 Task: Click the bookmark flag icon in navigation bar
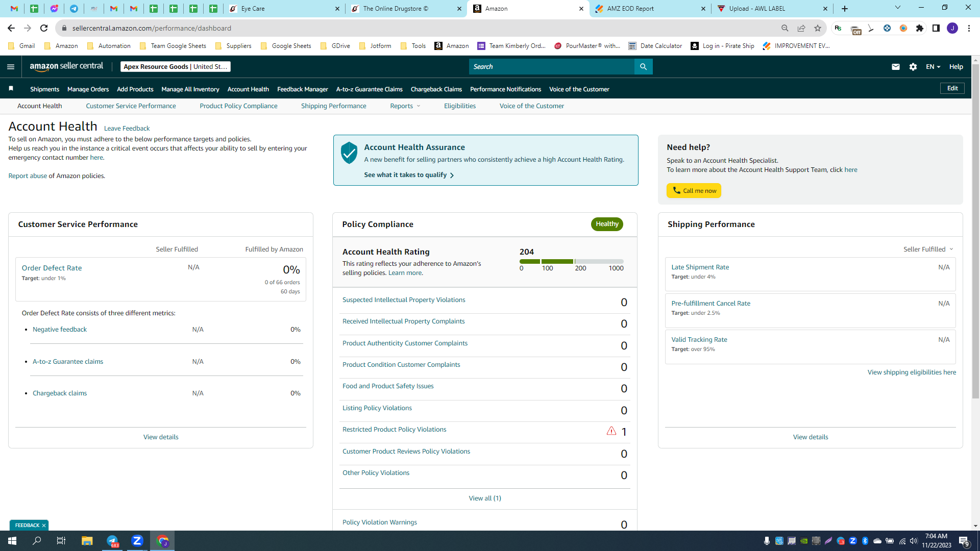11,89
